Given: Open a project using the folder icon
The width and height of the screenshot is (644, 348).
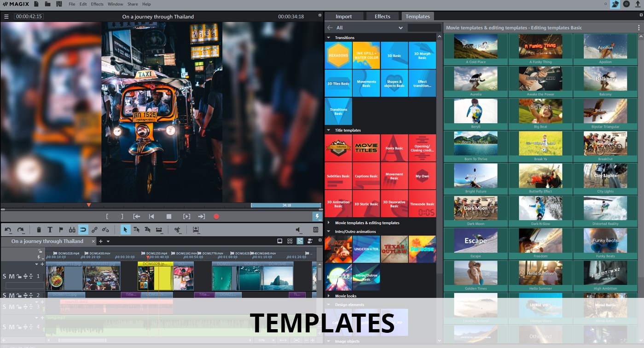Looking at the screenshot, I should click(48, 4).
